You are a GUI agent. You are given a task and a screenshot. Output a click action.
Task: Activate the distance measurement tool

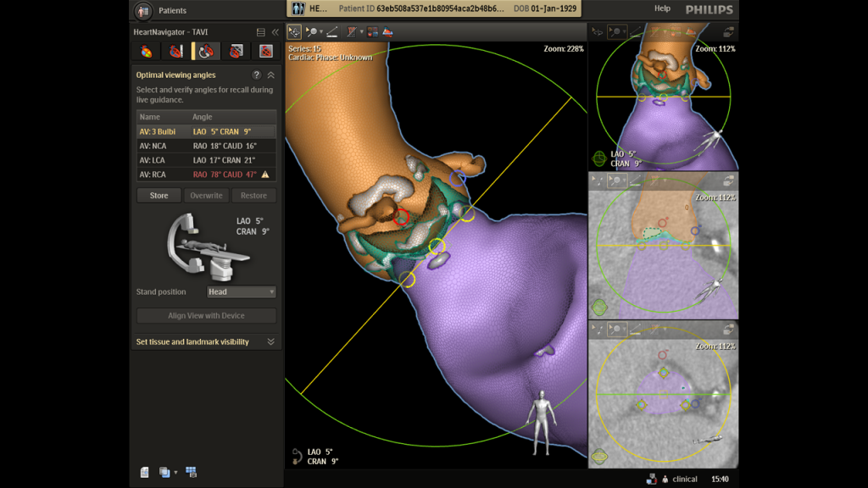(332, 32)
